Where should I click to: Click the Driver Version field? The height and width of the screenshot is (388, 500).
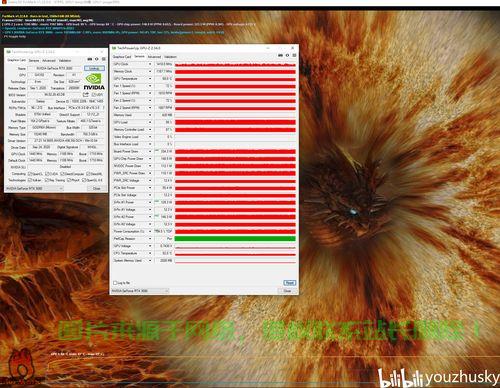pos(66,141)
